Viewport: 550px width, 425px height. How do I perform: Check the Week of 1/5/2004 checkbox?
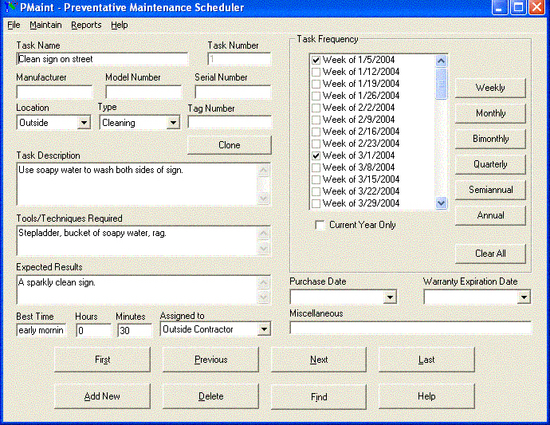click(x=316, y=60)
